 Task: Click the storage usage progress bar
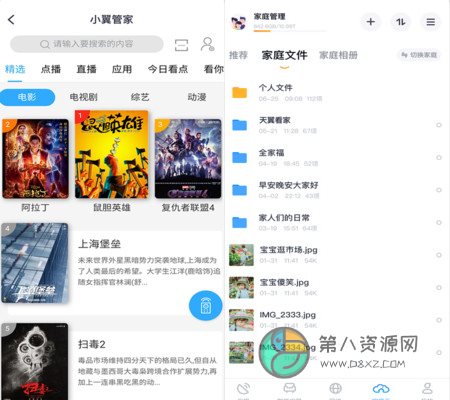[x=290, y=31]
